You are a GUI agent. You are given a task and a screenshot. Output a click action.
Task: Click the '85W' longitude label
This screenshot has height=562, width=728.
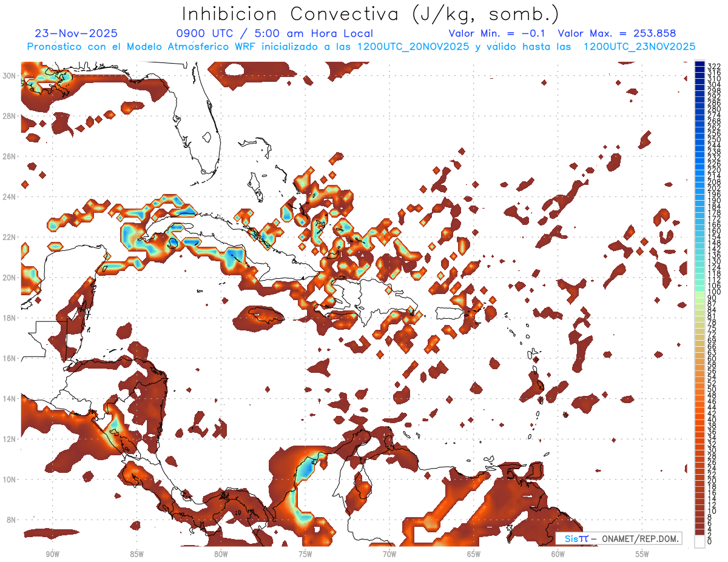point(136,554)
